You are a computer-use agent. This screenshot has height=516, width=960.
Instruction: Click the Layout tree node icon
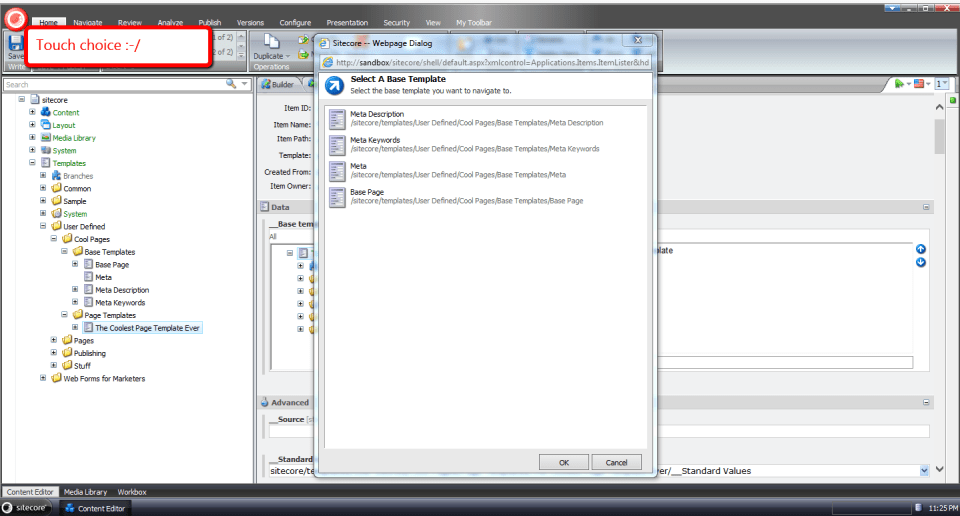(x=45, y=125)
